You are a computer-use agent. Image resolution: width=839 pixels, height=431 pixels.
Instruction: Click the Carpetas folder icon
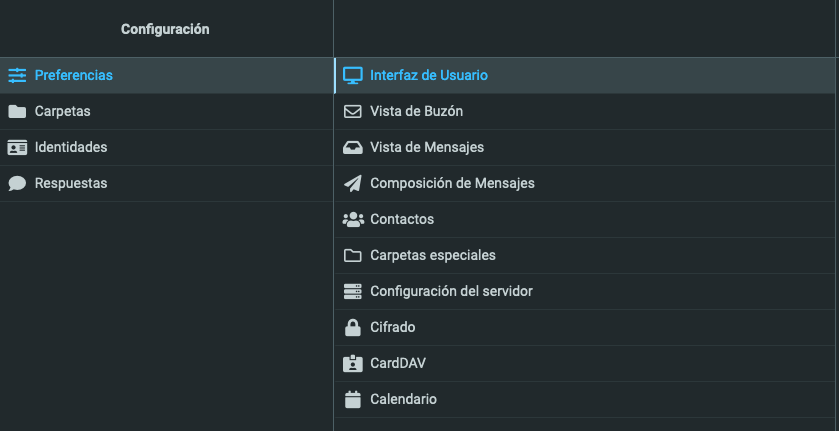click(x=17, y=111)
